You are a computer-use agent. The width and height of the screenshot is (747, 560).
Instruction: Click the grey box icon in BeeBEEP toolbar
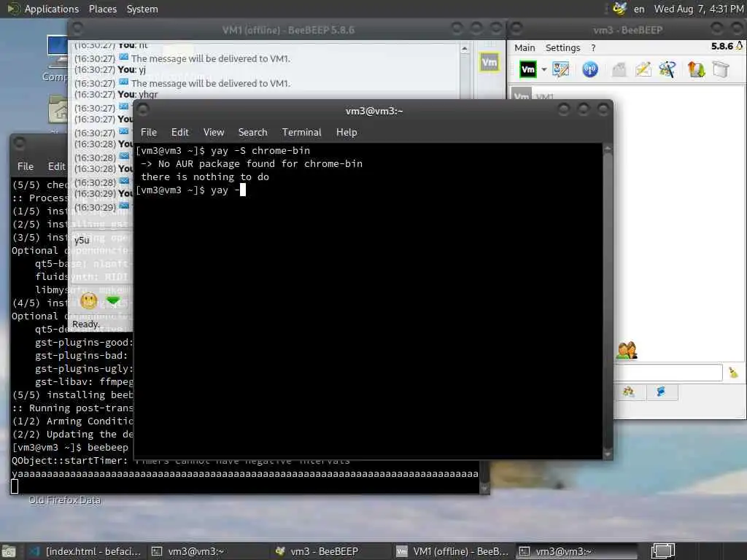(x=721, y=69)
